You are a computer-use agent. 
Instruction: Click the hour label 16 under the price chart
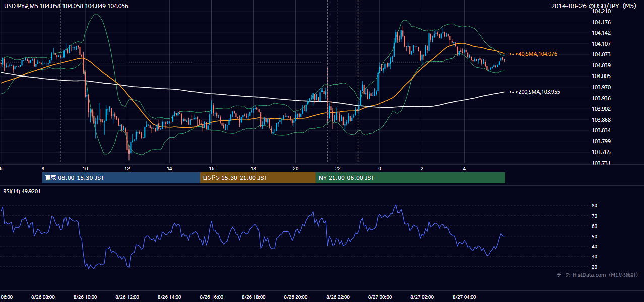212,169
